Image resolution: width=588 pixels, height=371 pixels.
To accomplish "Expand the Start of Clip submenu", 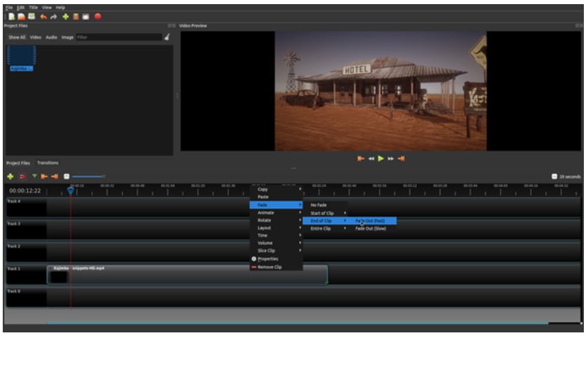I will click(325, 213).
